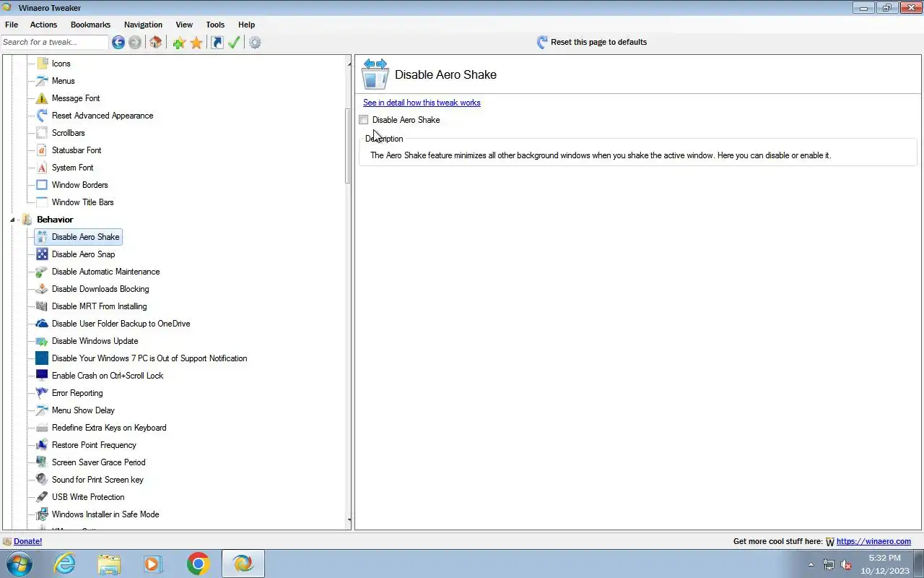Open the Tools menu
The image size is (924, 578).
tap(215, 25)
